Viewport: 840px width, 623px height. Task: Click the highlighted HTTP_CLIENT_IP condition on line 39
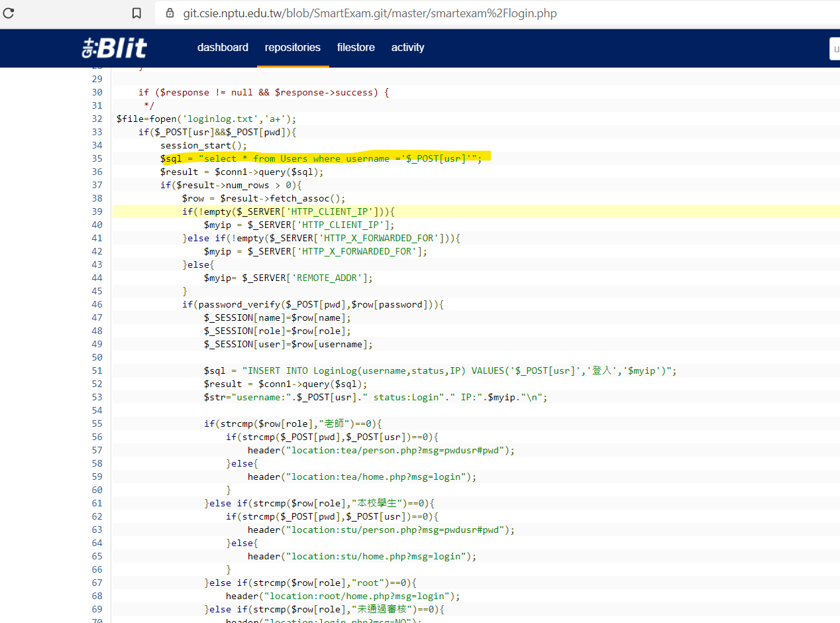[288, 211]
